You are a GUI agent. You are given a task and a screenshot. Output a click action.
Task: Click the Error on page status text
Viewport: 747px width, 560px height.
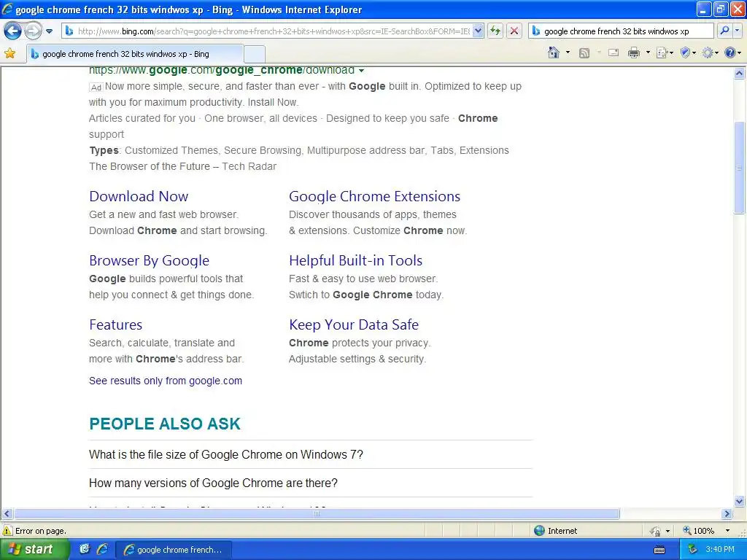click(41, 531)
